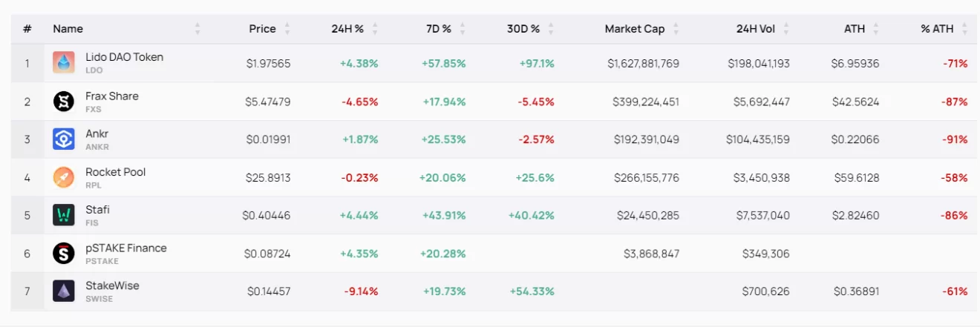The height and width of the screenshot is (327, 980).
Task: Open the Rocket Pool name link
Action: 115,172
